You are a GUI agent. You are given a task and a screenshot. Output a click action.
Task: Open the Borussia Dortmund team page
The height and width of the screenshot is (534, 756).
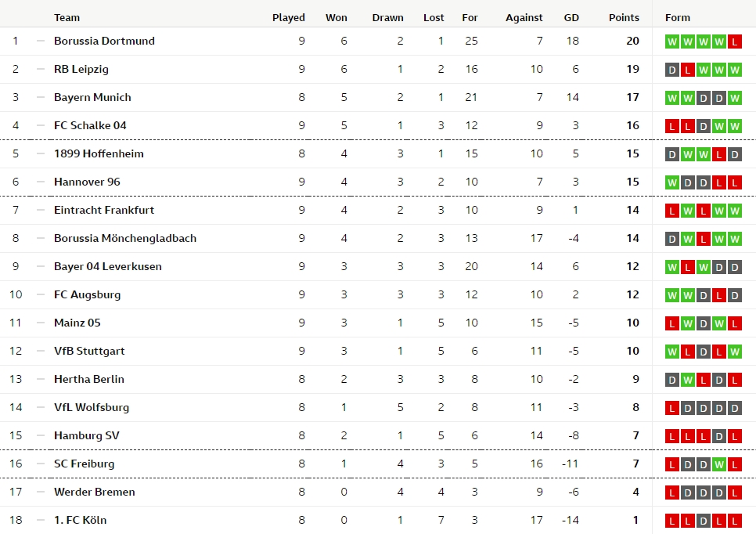tap(104, 41)
